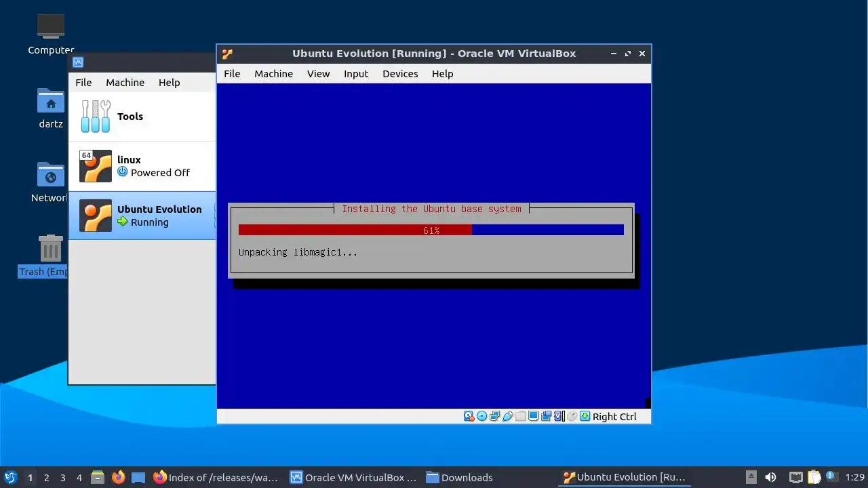Click the optical drive icon in VM status bar

coord(481,416)
